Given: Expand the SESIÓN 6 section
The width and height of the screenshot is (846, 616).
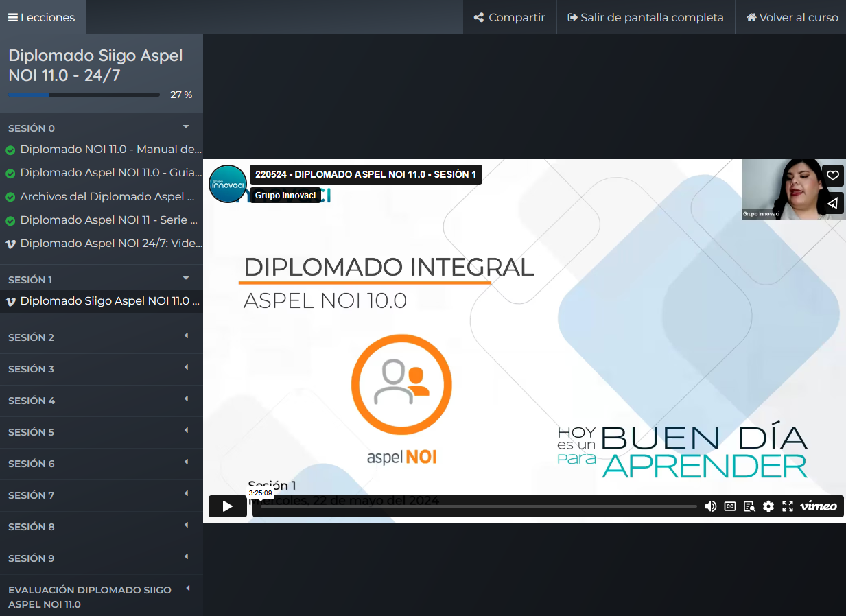Looking at the screenshot, I should tap(102, 464).
